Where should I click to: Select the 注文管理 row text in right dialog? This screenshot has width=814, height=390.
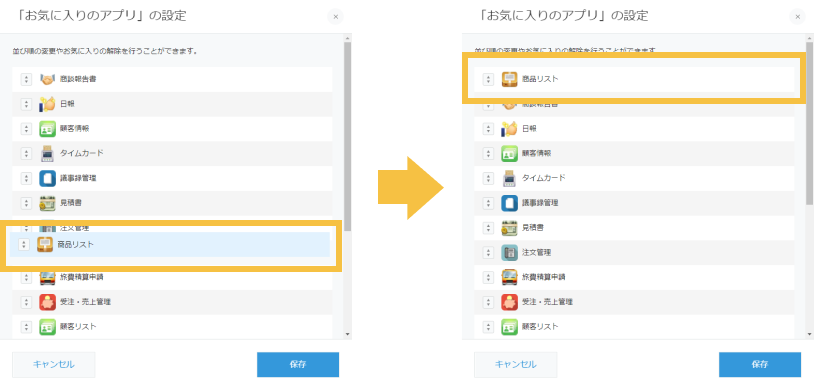coord(536,252)
